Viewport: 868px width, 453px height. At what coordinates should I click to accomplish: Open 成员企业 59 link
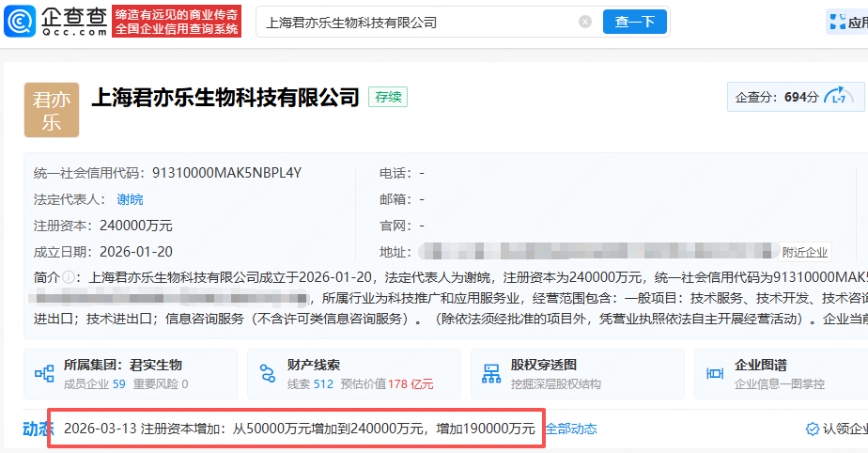[x=94, y=383]
